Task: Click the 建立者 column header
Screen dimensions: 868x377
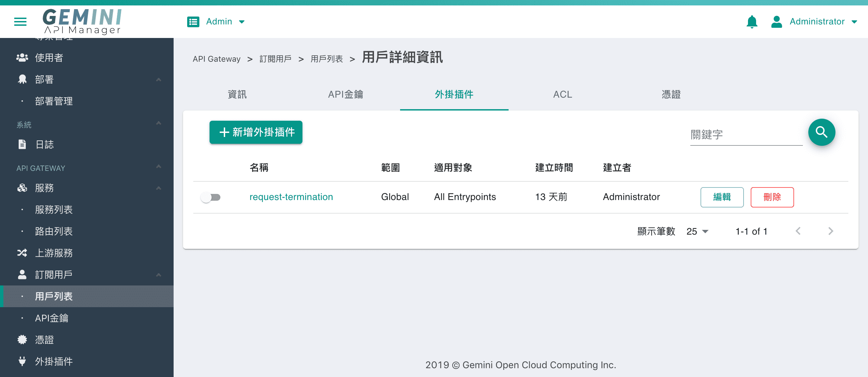Action: coord(617,167)
